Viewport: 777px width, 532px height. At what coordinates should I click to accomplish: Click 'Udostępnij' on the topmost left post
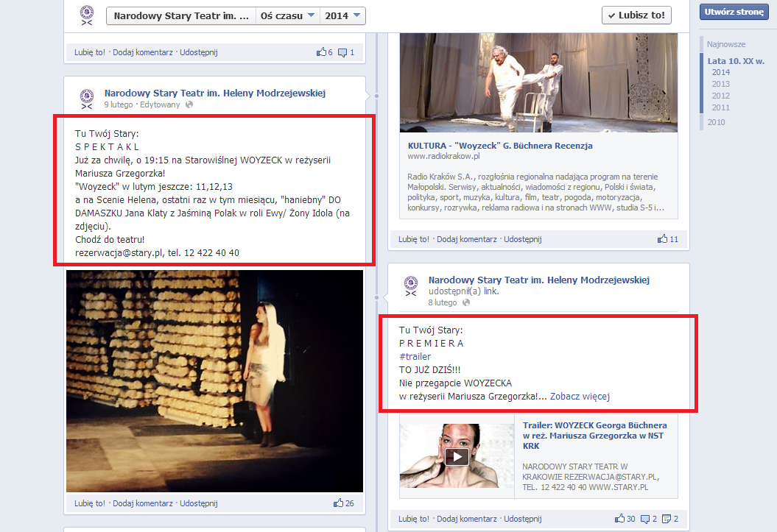199,52
